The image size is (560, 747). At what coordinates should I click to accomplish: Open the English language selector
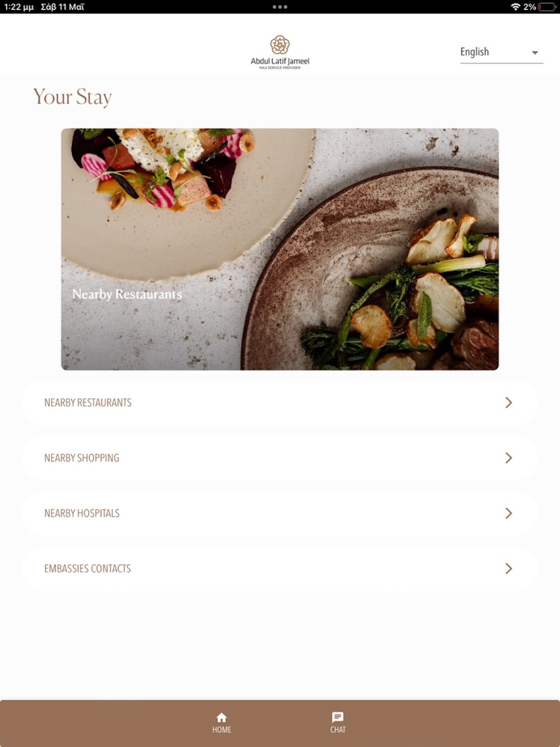click(501, 52)
